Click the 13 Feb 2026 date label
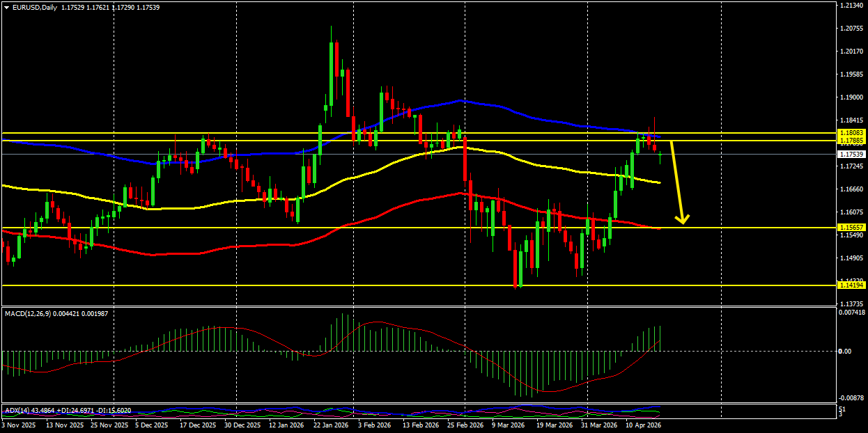 pos(419,424)
